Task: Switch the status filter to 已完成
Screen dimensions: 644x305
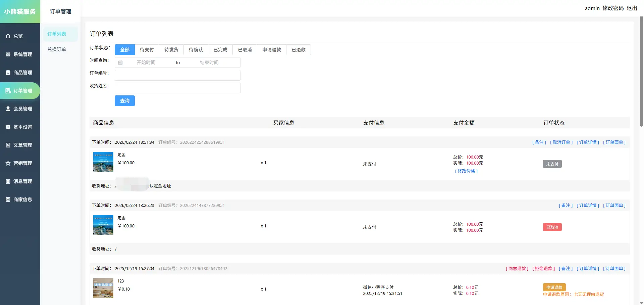Action: click(x=220, y=50)
